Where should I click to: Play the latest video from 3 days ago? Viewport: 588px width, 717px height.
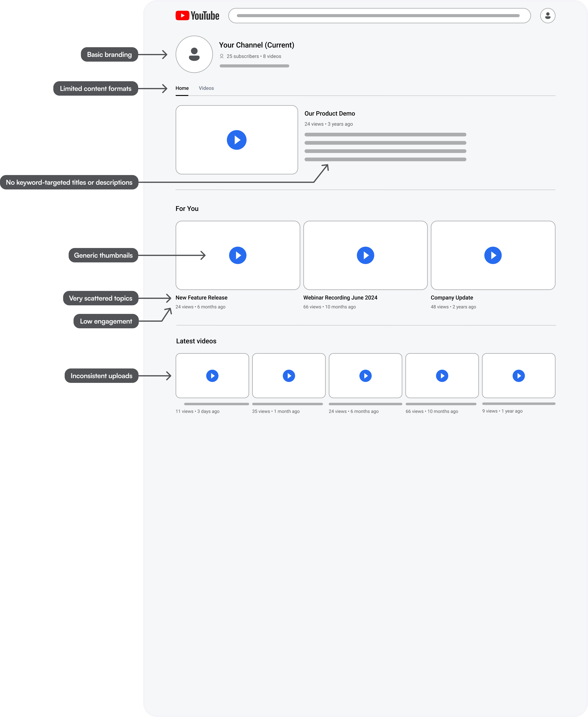[212, 376]
